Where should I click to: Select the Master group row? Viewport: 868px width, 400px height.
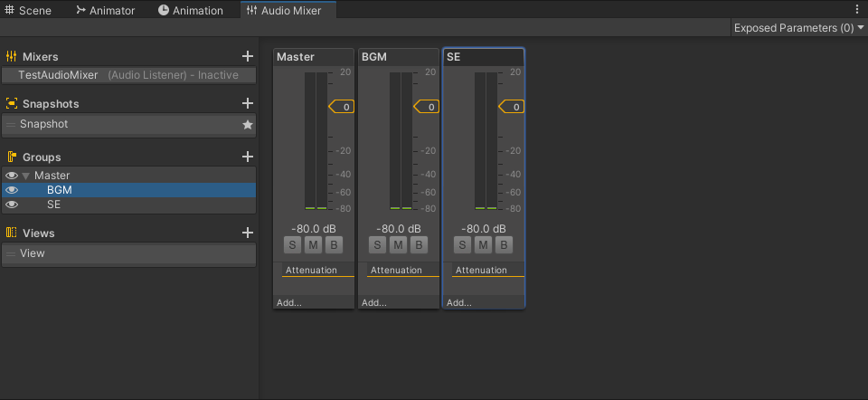[x=129, y=176]
